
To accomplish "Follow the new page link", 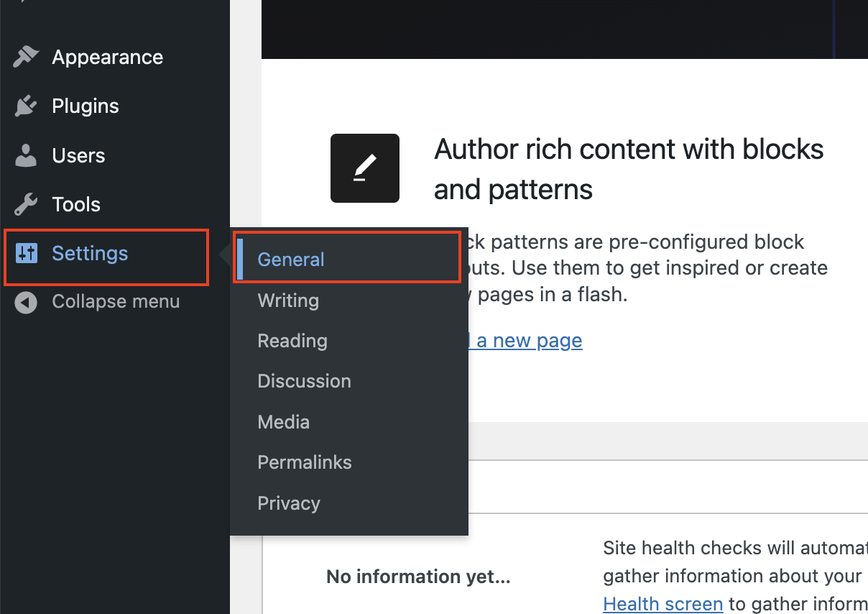I will 529,341.
